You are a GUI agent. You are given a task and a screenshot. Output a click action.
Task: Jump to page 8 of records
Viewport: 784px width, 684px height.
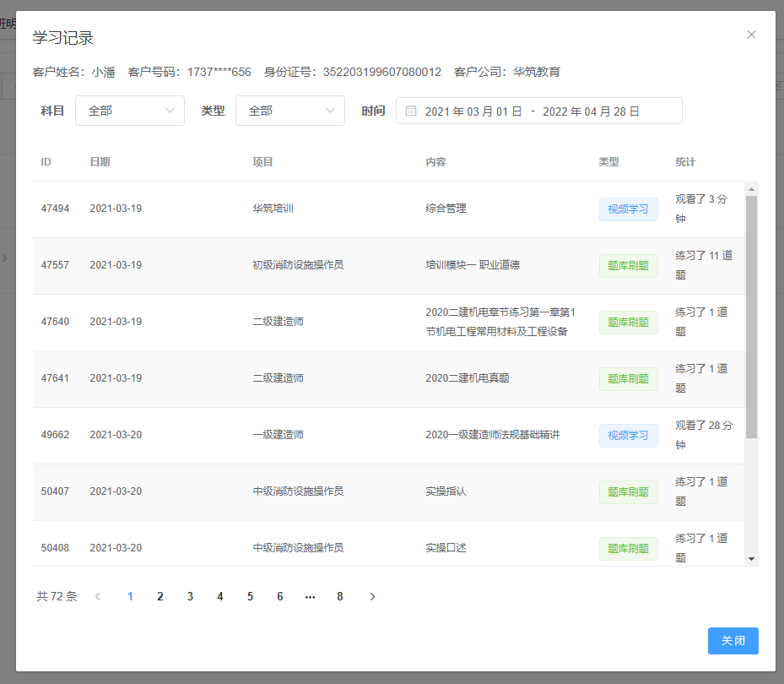(340, 596)
